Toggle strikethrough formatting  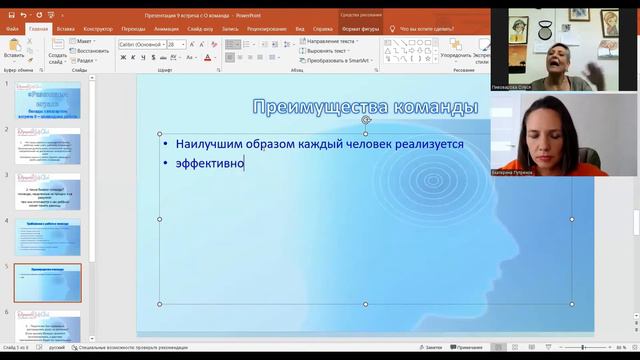pyautogui.click(x=163, y=58)
